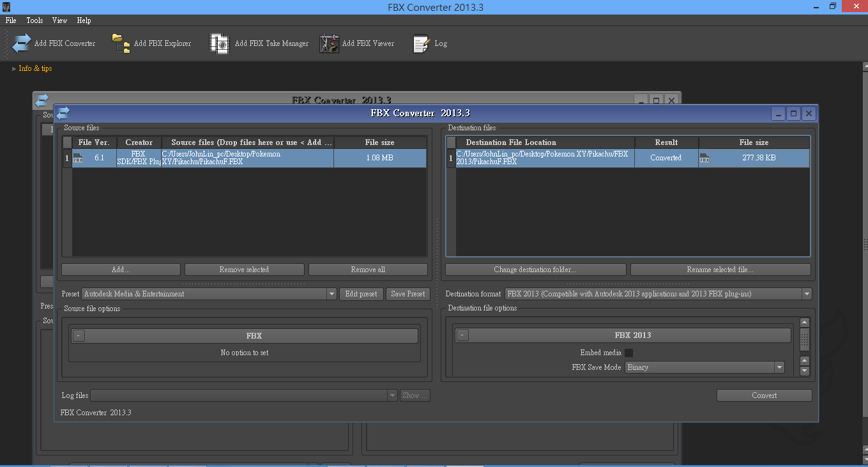Click the 1.08 MB file size cell
Image resolution: width=868 pixels, height=467 pixels.
(379, 158)
